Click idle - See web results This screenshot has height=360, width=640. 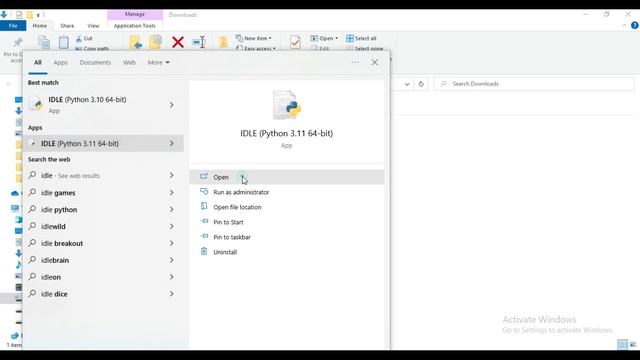(x=70, y=176)
